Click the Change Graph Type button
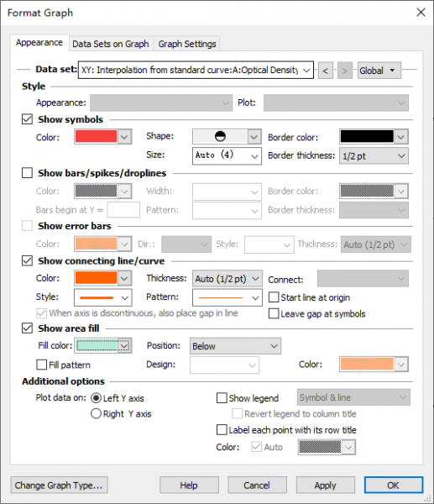The image size is (434, 504). pyautogui.click(x=59, y=485)
